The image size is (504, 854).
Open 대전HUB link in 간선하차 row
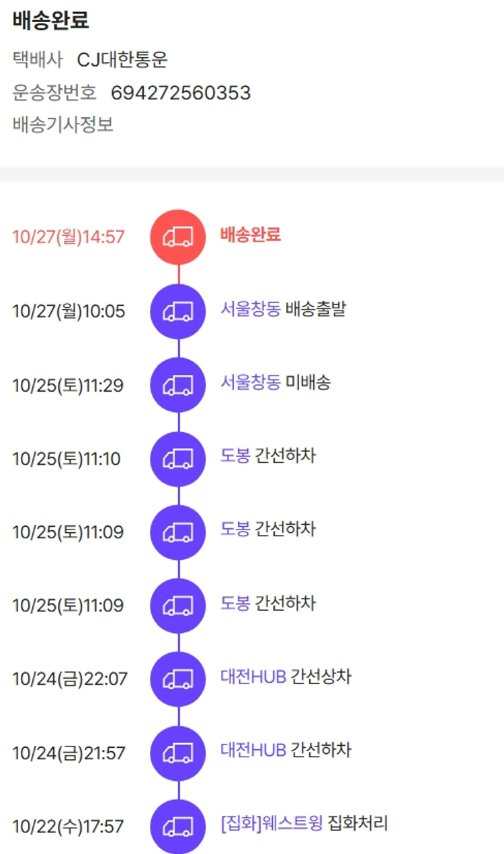(253, 750)
